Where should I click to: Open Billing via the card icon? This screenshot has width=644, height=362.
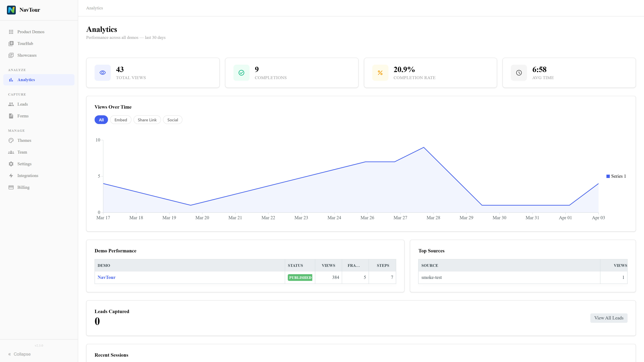point(12,187)
